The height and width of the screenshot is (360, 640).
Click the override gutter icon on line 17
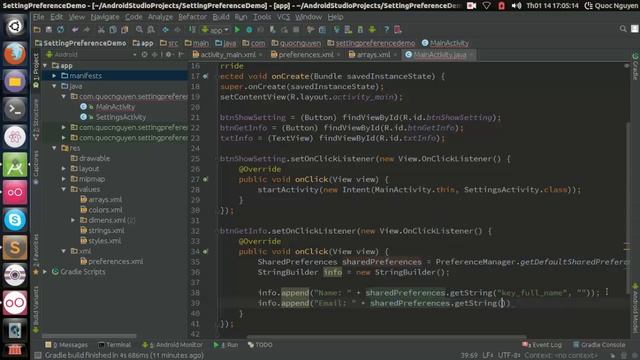(205, 76)
